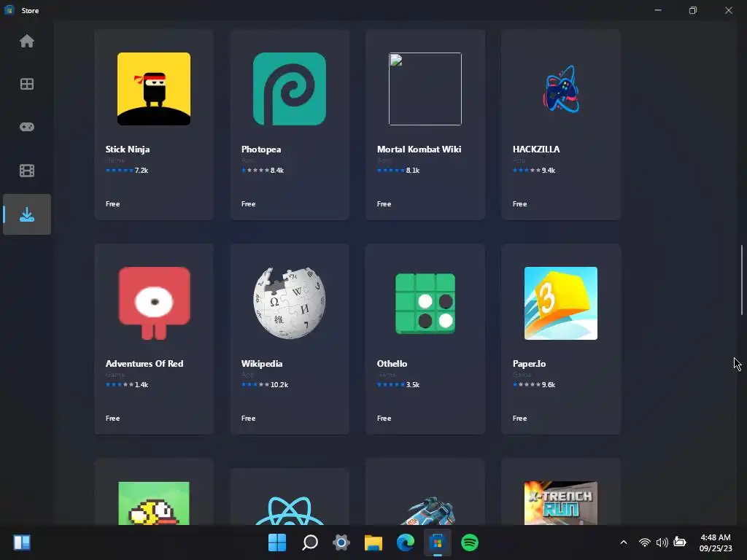Click the Paper.Io title text
The width and height of the screenshot is (747, 560).
point(530,364)
